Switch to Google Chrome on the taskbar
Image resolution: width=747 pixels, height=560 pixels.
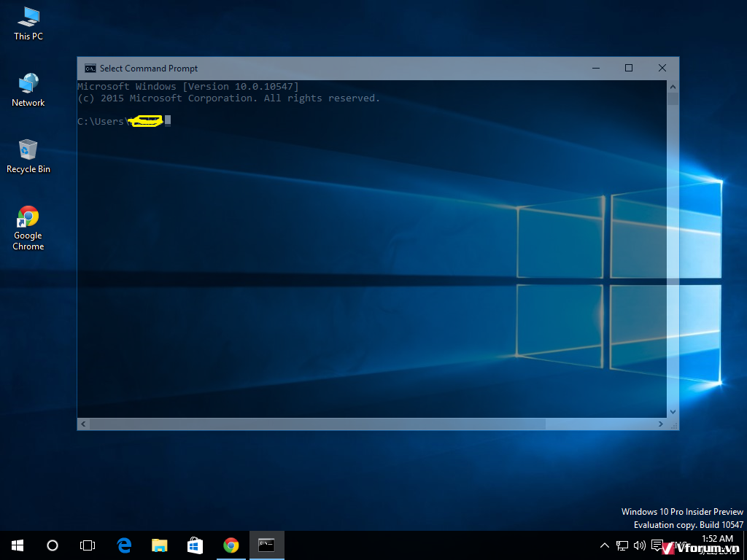pos(231,545)
